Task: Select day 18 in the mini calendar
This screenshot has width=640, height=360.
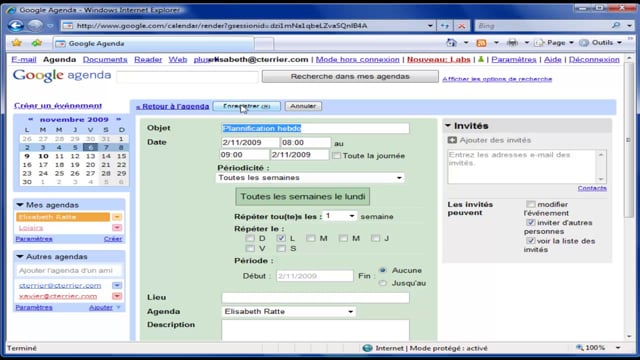Action: coord(59,164)
